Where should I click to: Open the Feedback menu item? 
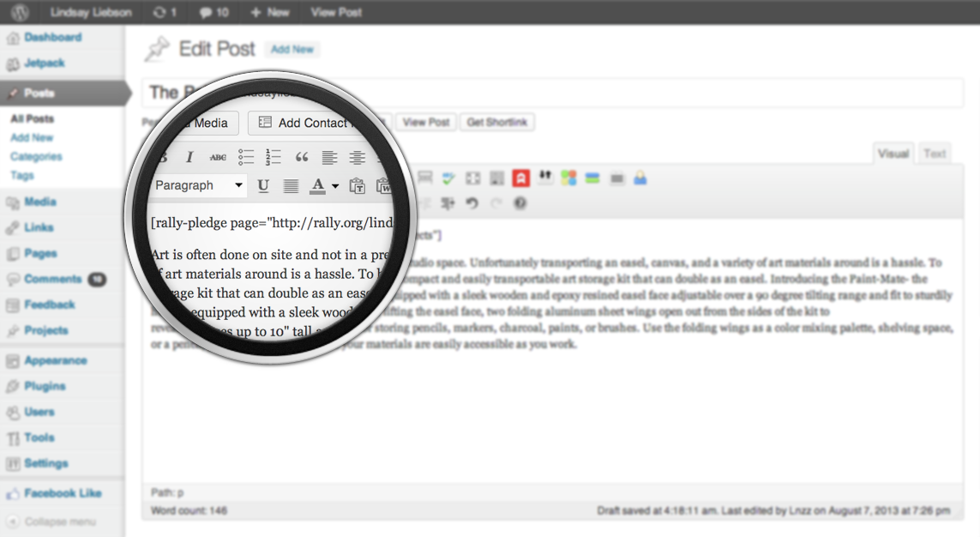coord(50,305)
